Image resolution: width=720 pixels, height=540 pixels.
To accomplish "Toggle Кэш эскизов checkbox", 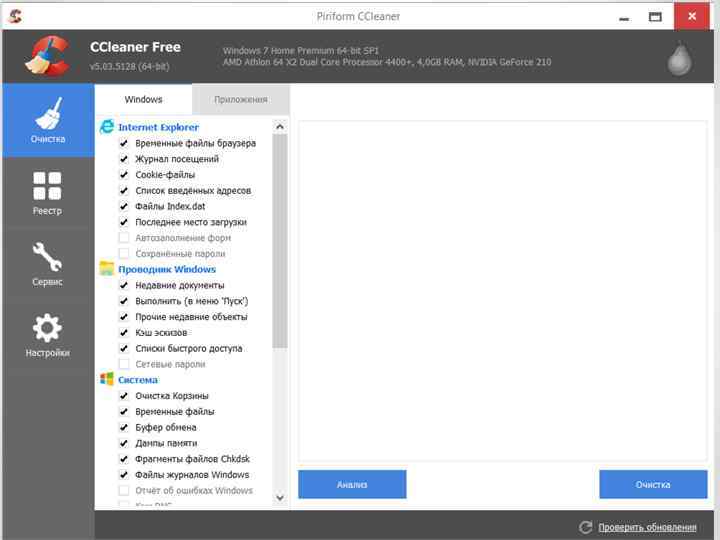I will pos(124,332).
